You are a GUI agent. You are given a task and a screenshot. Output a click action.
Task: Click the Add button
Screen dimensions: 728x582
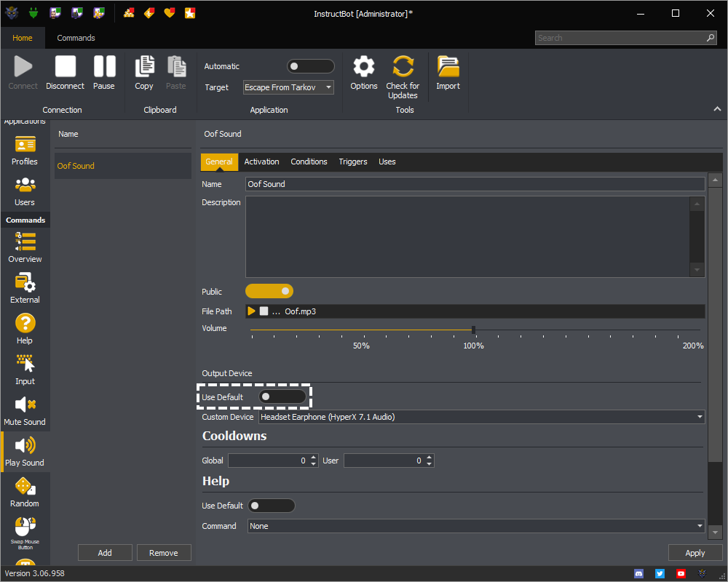[105, 553]
